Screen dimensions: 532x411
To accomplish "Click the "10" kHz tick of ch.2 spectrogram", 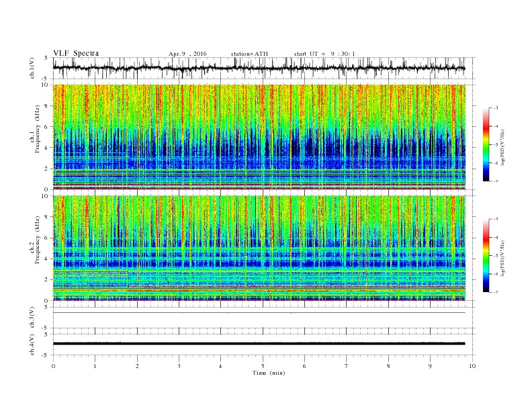I will [46, 196].
